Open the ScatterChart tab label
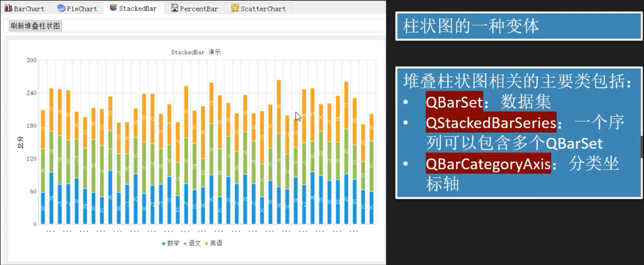 (263, 9)
